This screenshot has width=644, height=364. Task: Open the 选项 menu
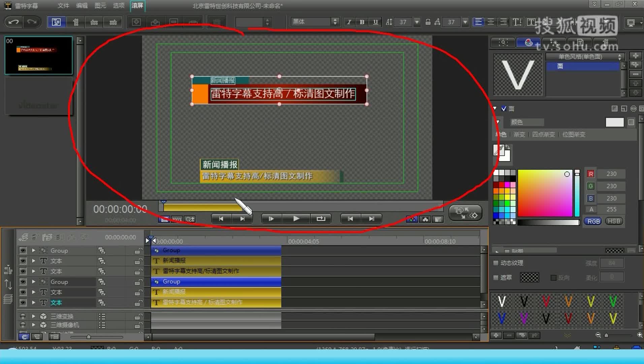(x=119, y=6)
